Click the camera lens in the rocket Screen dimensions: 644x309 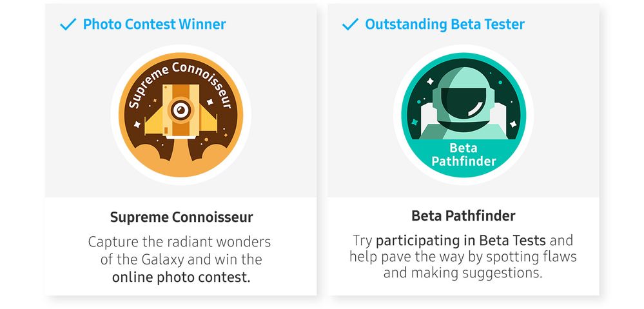(181, 110)
